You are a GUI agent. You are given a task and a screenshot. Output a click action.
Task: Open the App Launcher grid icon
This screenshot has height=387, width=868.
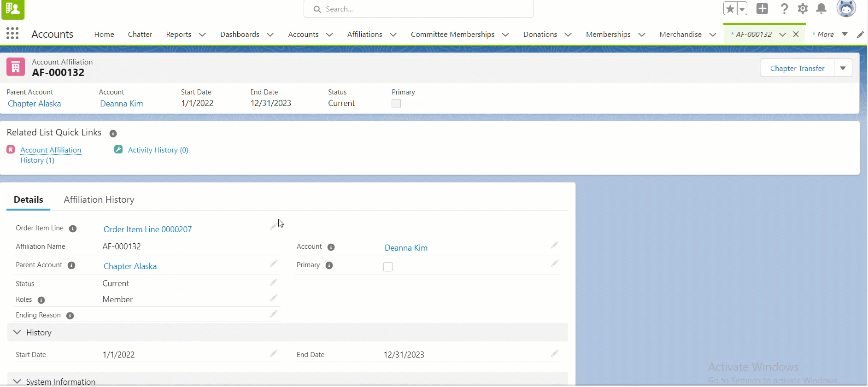(x=12, y=34)
